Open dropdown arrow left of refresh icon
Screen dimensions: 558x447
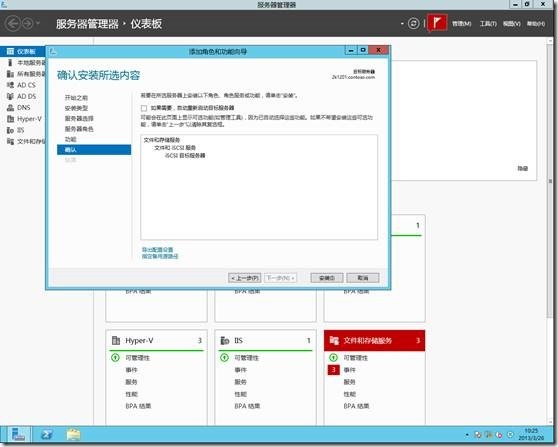click(402, 24)
